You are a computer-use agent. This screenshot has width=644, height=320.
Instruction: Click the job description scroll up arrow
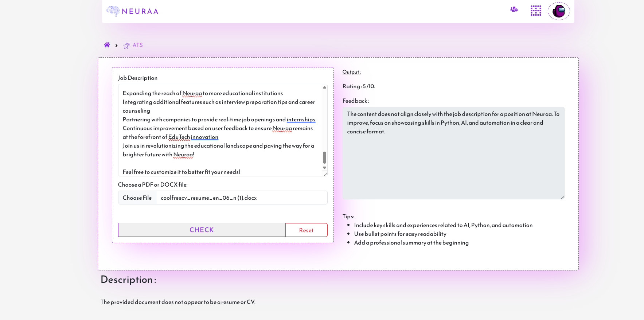coord(324,87)
